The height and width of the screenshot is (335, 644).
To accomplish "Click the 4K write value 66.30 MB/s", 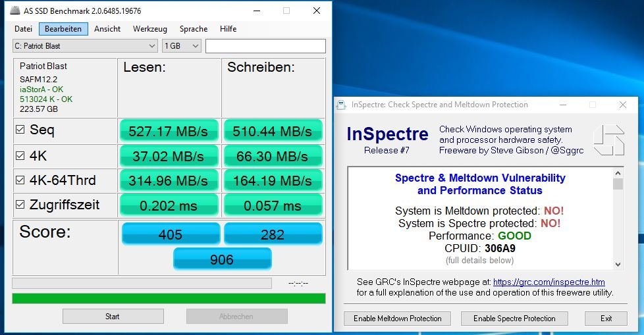I will pyautogui.click(x=273, y=157).
